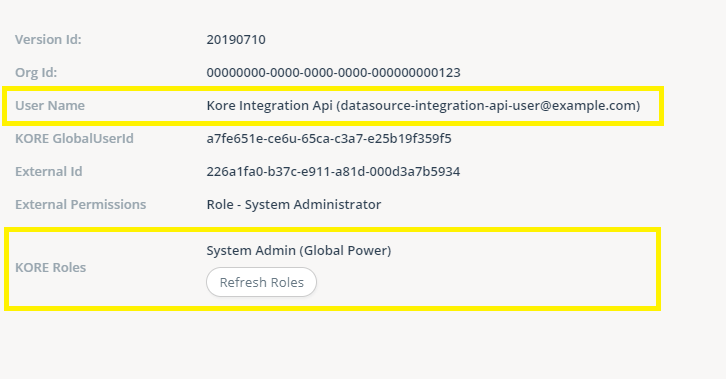Click the KORE Roles label

pos(50,267)
